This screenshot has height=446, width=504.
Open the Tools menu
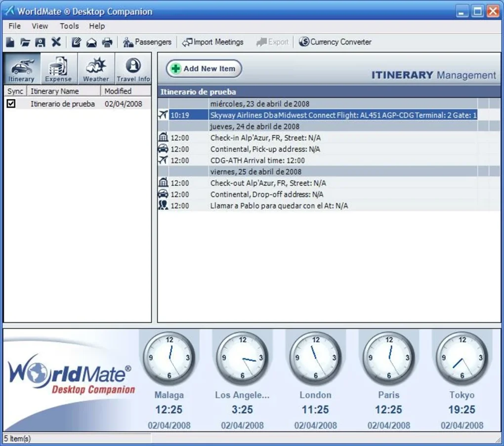point(69,26)
